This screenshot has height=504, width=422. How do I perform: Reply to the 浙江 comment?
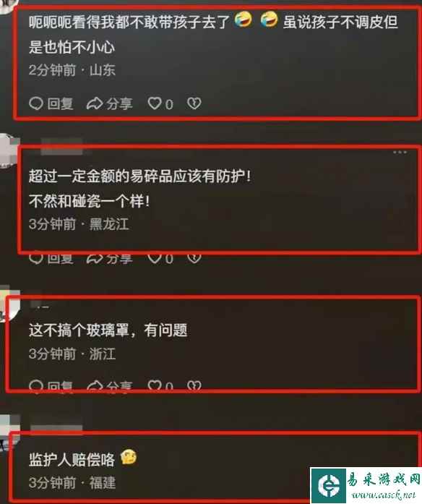tap(51, 385)
